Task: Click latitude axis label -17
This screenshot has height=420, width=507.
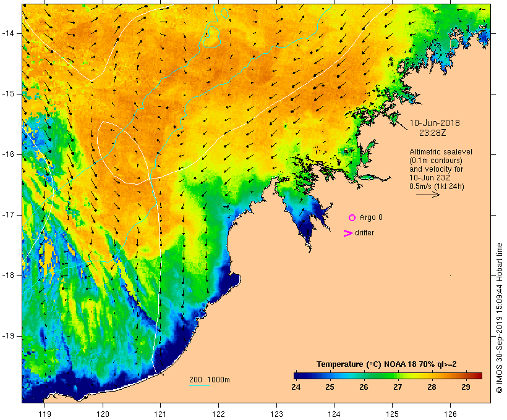Action: click(7, 215)
